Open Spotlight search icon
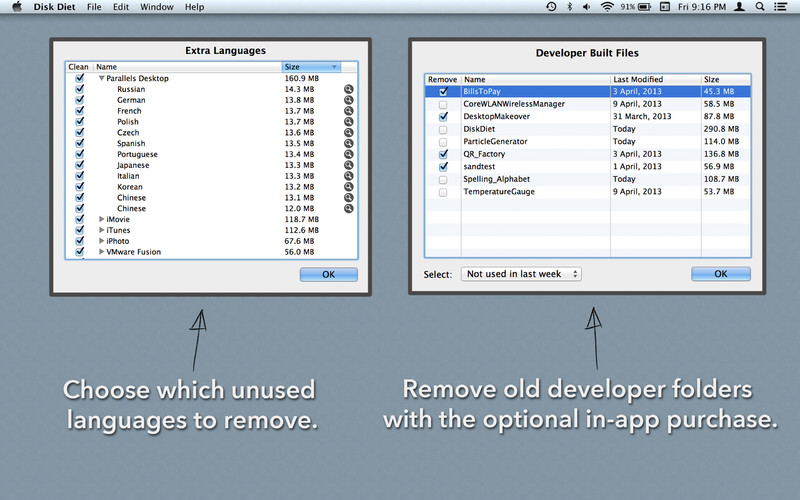The width and height of the screenshot is (800, 500). coord(760,7)
